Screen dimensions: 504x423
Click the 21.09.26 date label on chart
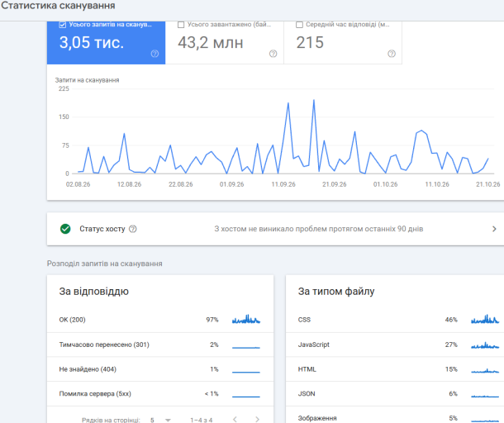pyautogui.click(x=335, y=184)
